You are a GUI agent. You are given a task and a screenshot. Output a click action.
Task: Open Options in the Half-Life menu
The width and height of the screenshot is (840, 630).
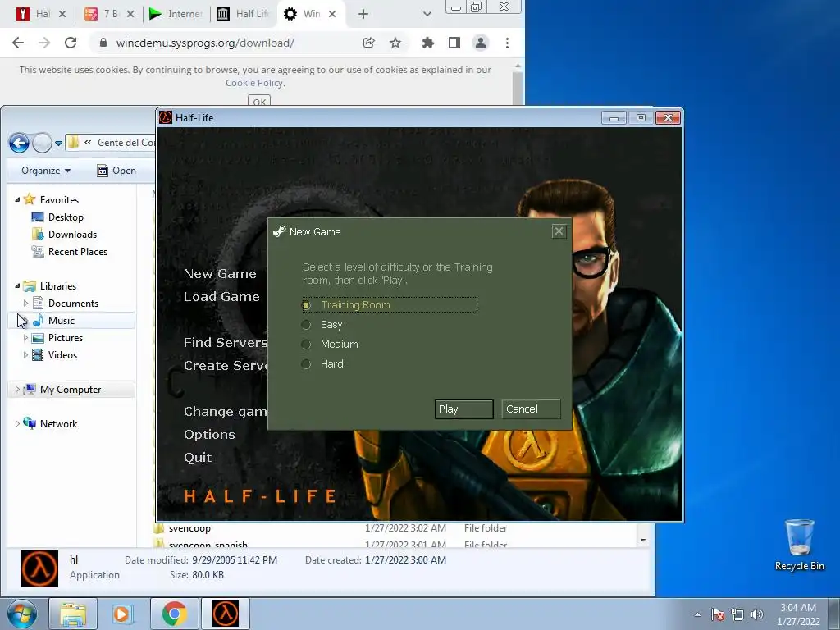tap(209, 435)
